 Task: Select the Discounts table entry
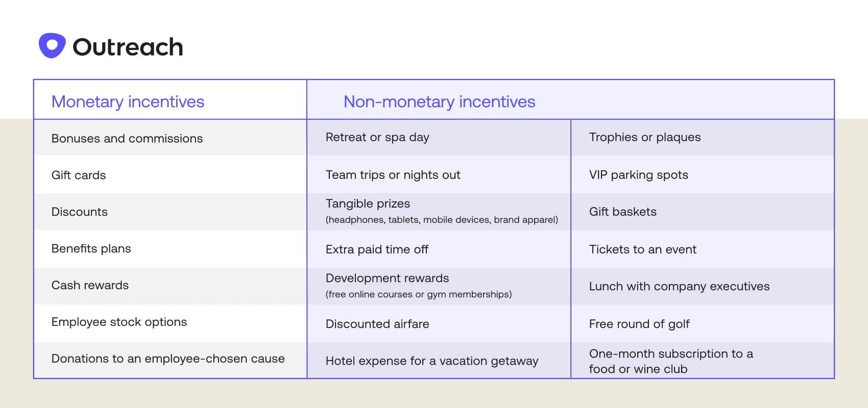tap(80, 212)
